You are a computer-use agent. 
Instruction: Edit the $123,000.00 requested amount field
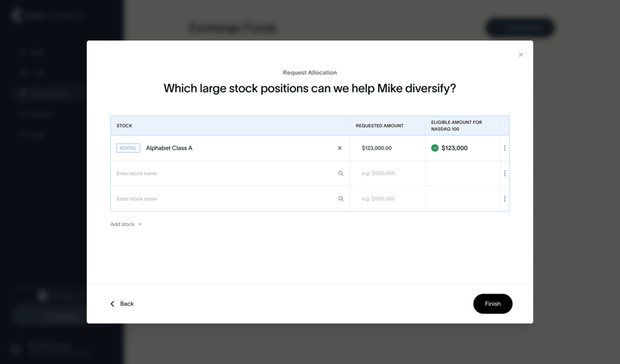[387, 148]
